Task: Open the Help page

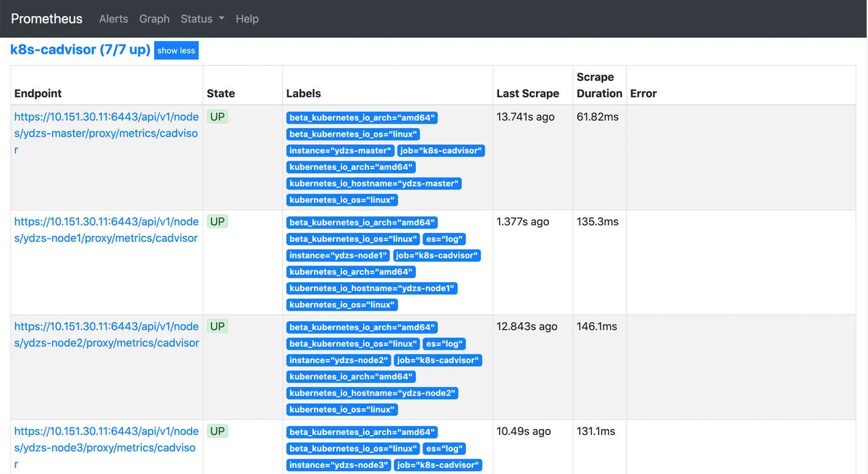Action: [247, 19]
